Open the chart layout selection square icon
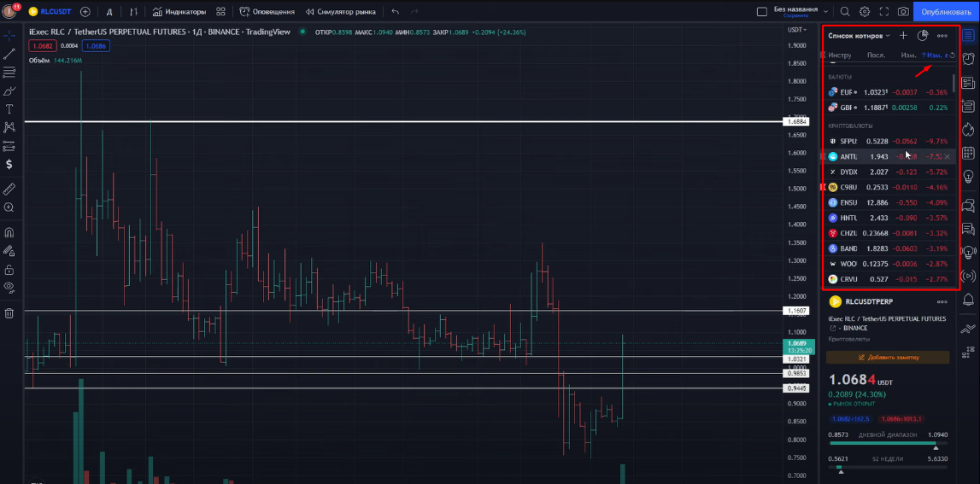The height and width of the screenshot is (484, 980). [x=761, y=12]
